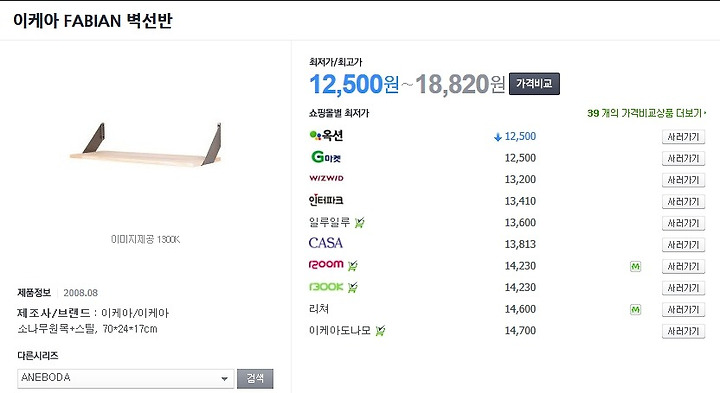Viewport: 720px width, 393px height.
Task: Click the cart icon next to 일루일루
Action: coord(360,223)
